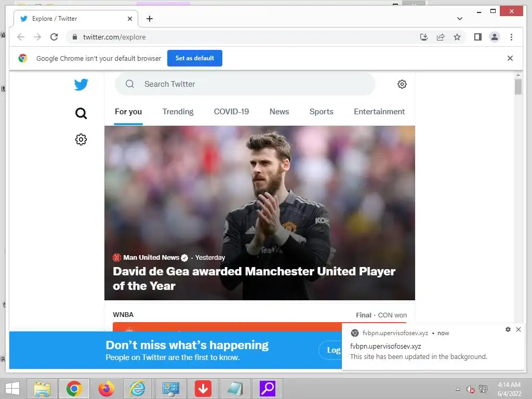Switch to the Trending tab

(178, 112)
